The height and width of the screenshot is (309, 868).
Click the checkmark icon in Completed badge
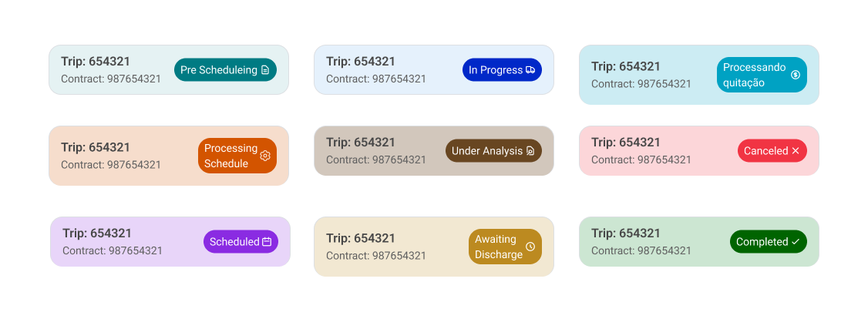[x=796, y=242]
